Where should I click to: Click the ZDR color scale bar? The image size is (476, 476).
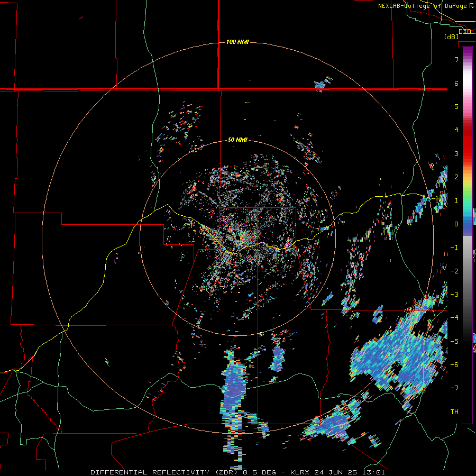coord(467,235)
